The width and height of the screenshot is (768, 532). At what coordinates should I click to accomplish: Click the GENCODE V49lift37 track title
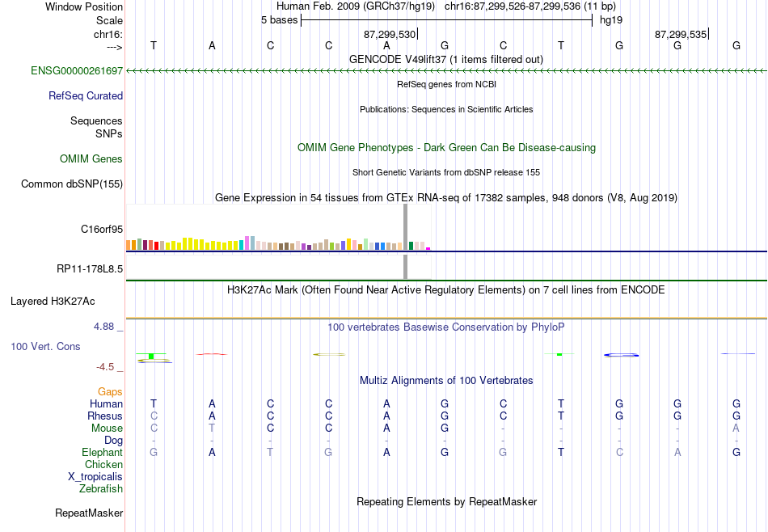(445, 59)
